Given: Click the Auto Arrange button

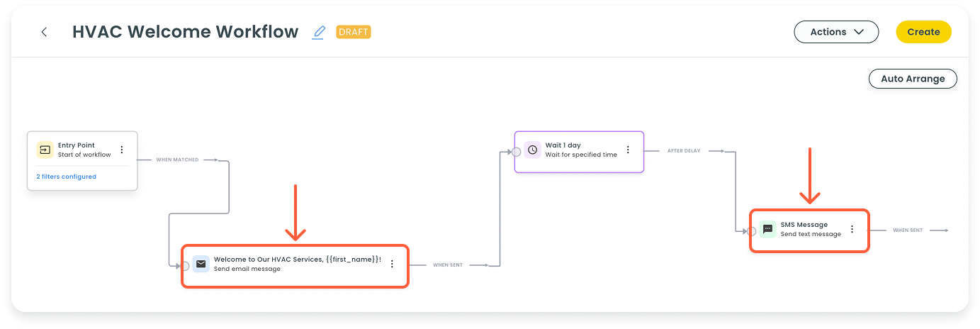Looking at the screenshot, I should [x=913, y=79].
